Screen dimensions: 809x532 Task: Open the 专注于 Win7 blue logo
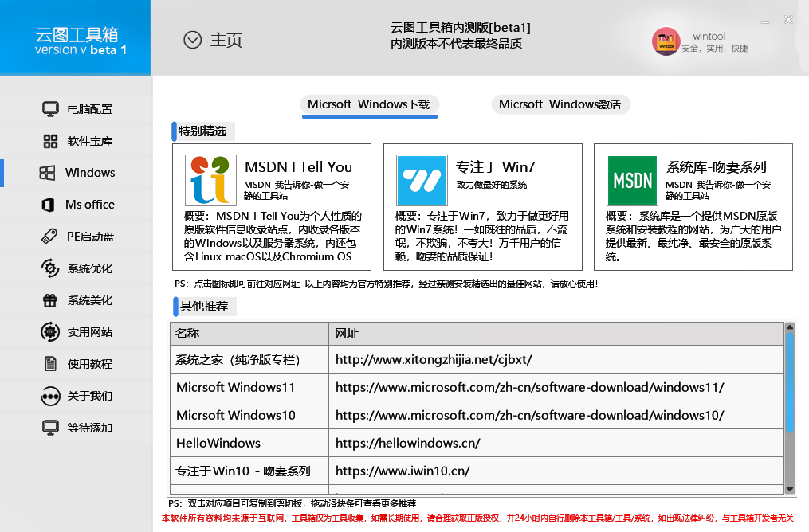(x=422, y=181)
